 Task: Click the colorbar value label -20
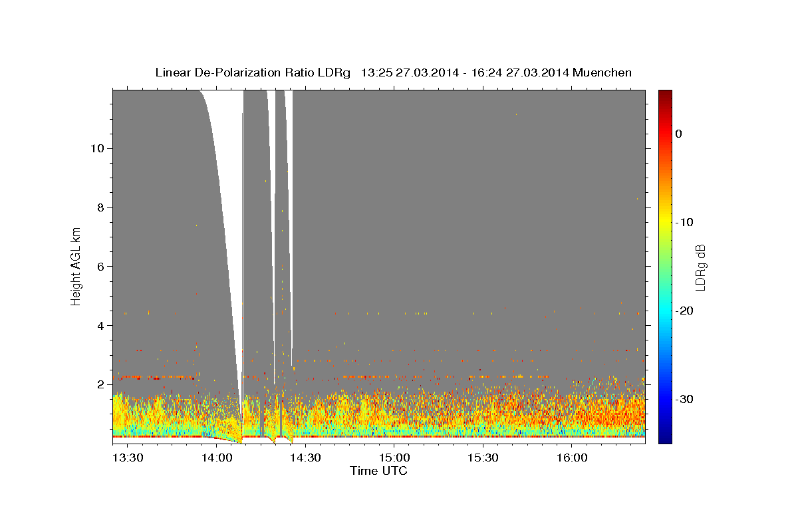[686, 311]
